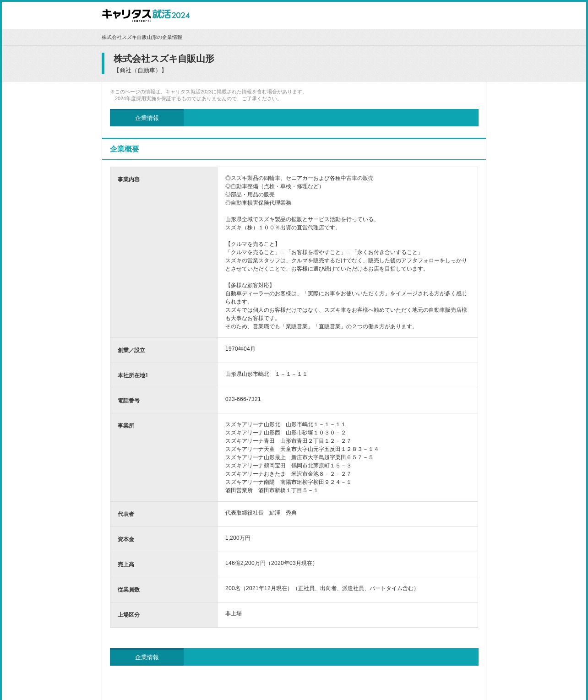Click listing status 非上場
Image resolution: width=588 pixels, height=700 pixels.
click(234, 613)
